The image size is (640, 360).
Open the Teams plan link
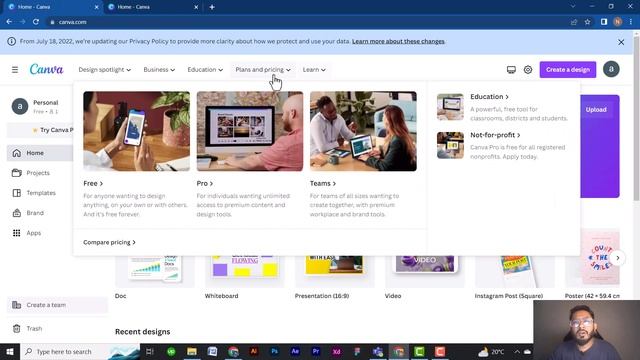323,184
